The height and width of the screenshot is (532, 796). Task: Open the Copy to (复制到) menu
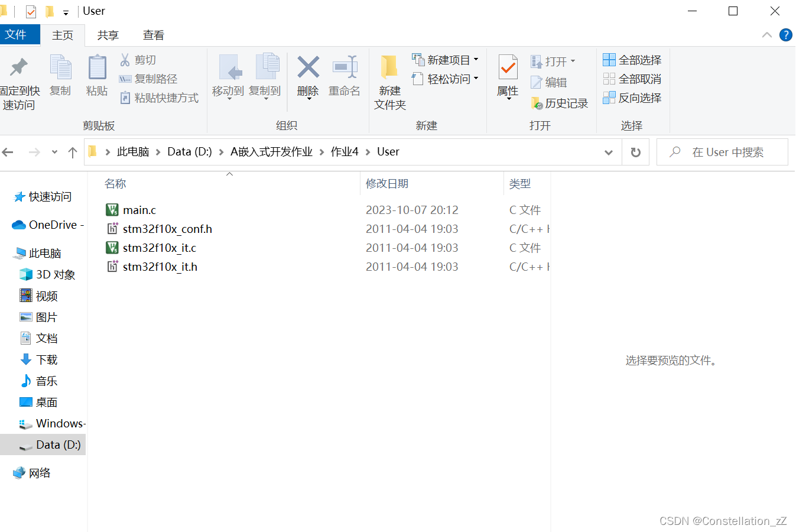[265, 77]
